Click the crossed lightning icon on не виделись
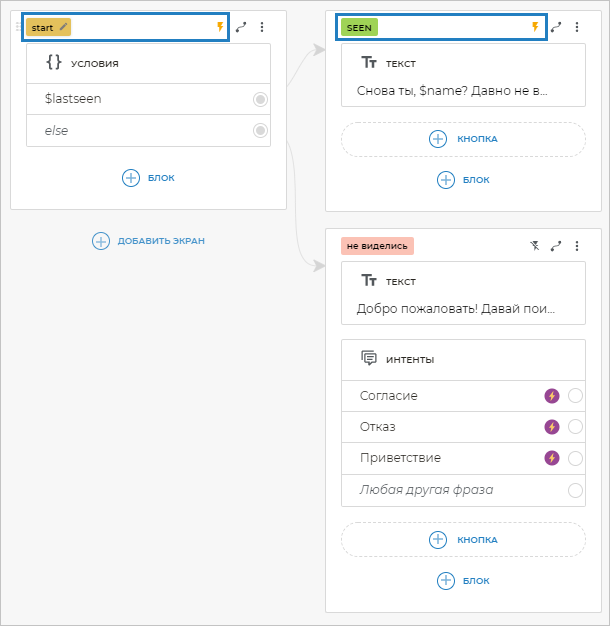 (x=534, y=245)
